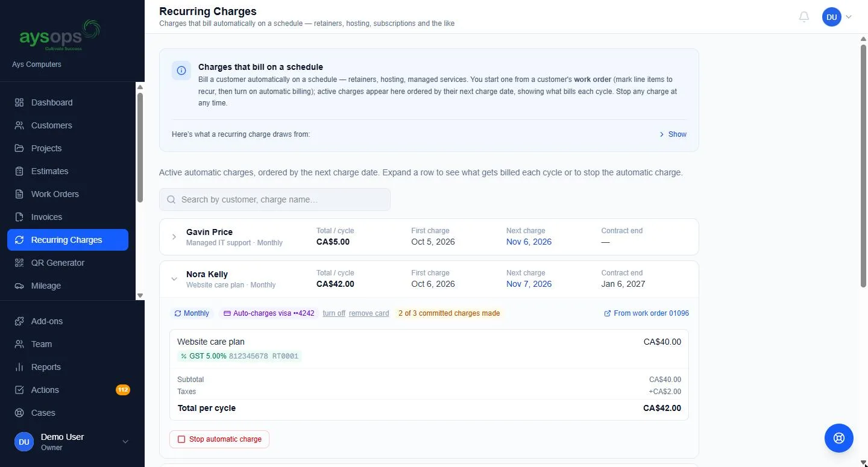Click the Actions checklist icon

point(19,390)
